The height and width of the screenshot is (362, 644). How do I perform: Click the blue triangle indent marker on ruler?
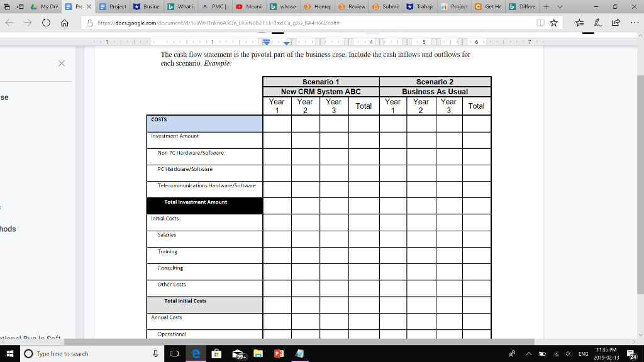(x=287, y=43)
